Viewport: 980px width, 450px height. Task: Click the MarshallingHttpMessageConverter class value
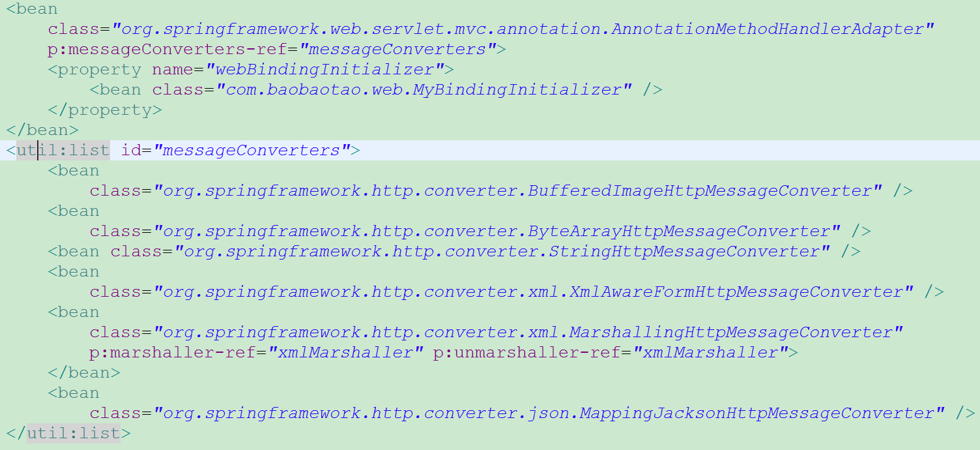[x=528, y=333]
